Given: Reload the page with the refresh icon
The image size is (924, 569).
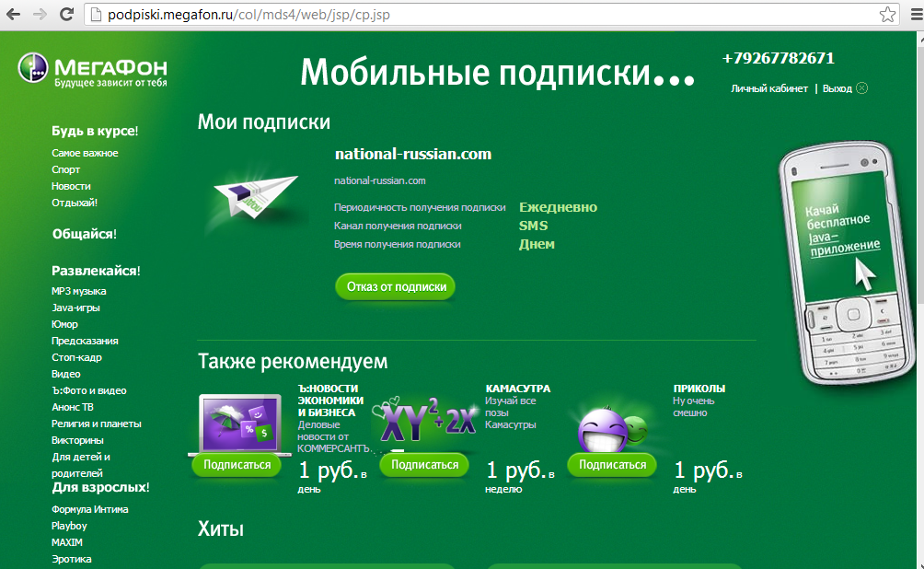Looking at the screenshot, I should coord(66,15).
